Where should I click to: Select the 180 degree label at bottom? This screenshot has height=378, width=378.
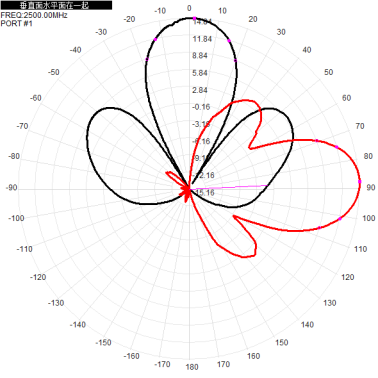192,367
